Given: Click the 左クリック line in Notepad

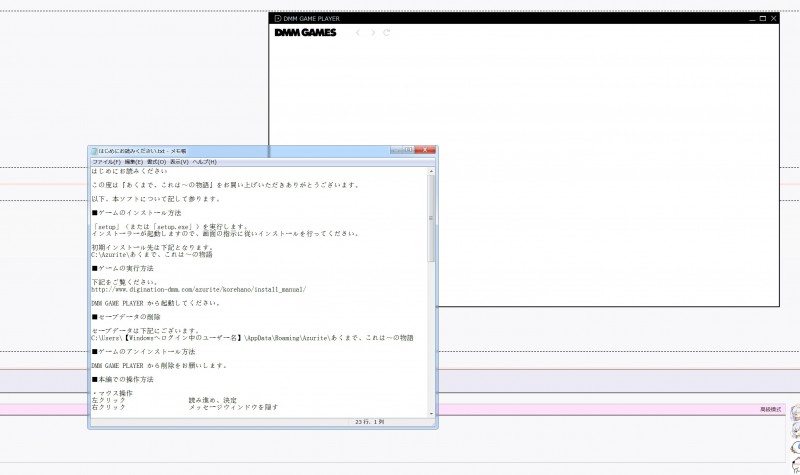Looking at the screenshot, I should coord(164,400).
